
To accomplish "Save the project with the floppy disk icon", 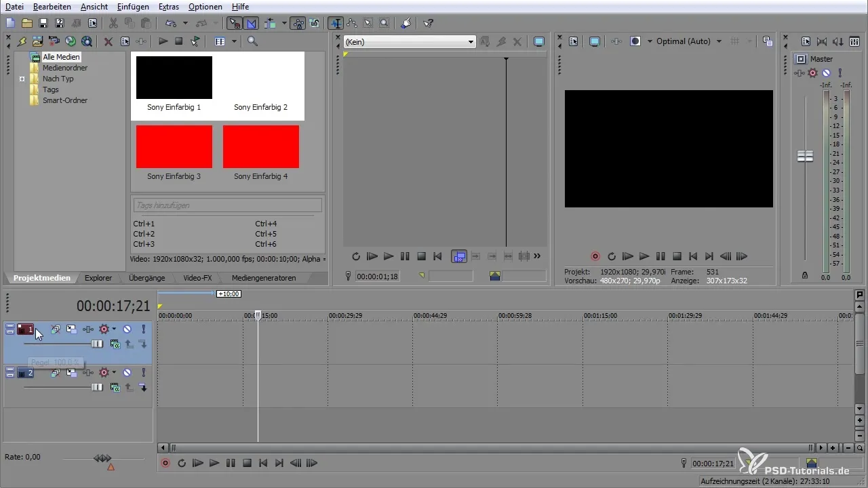I will pyautogui.click(x=43, y=23).
